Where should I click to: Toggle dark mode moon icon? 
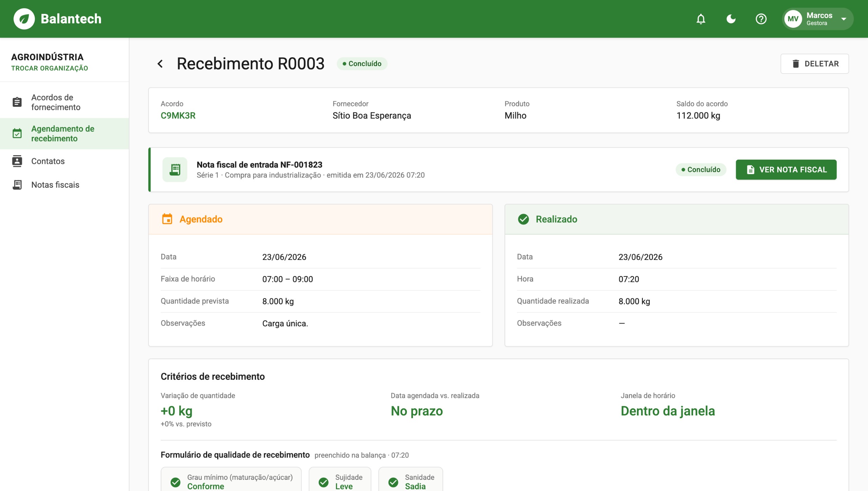(x=731, y=19)
